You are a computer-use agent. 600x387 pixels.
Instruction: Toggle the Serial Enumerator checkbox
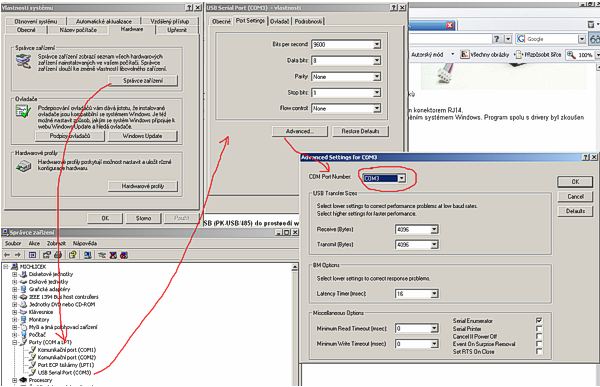coord(539,320)
